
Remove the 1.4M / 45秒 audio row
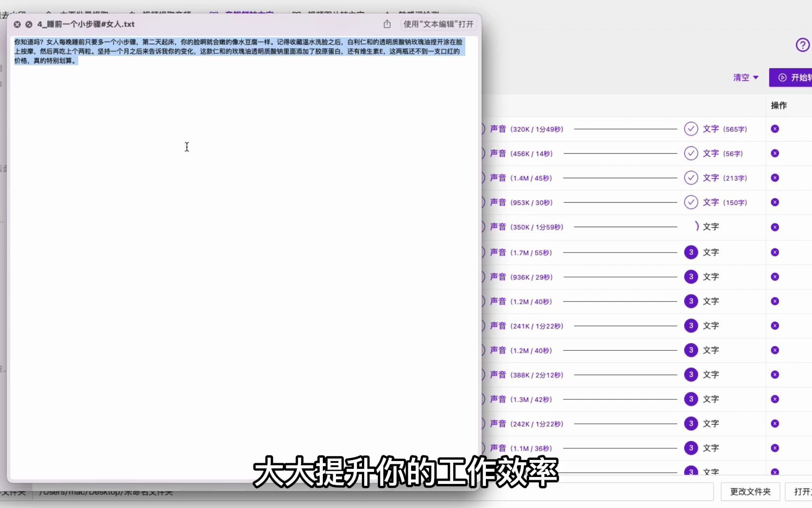775,178
